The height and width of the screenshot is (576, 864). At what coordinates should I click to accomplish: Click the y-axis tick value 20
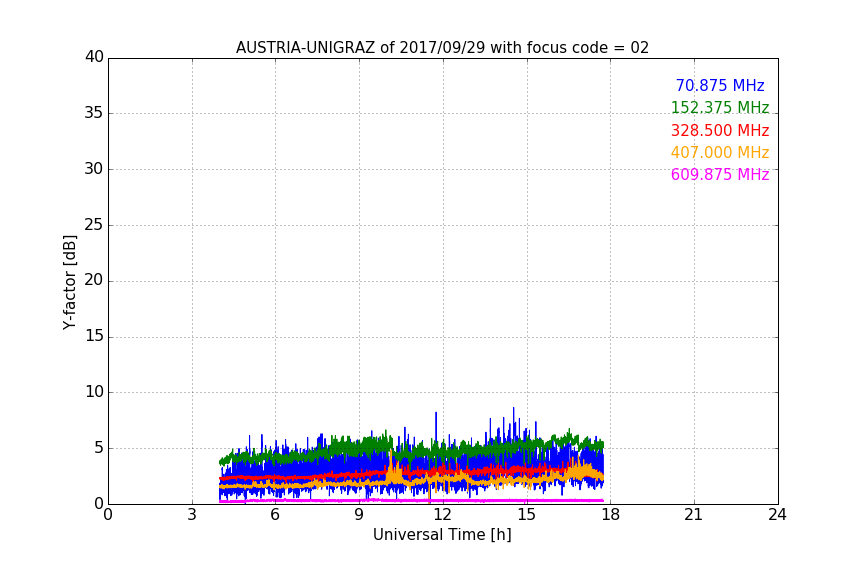(94, 281)
